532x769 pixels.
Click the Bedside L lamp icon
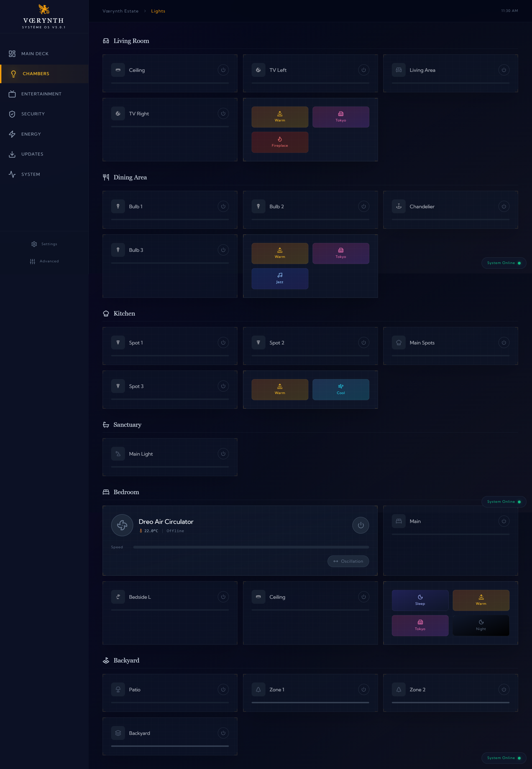tap(118, 597)
